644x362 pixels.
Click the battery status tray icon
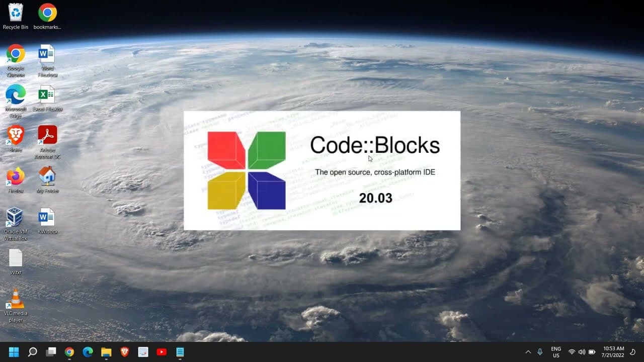click(x=592, y=352)
